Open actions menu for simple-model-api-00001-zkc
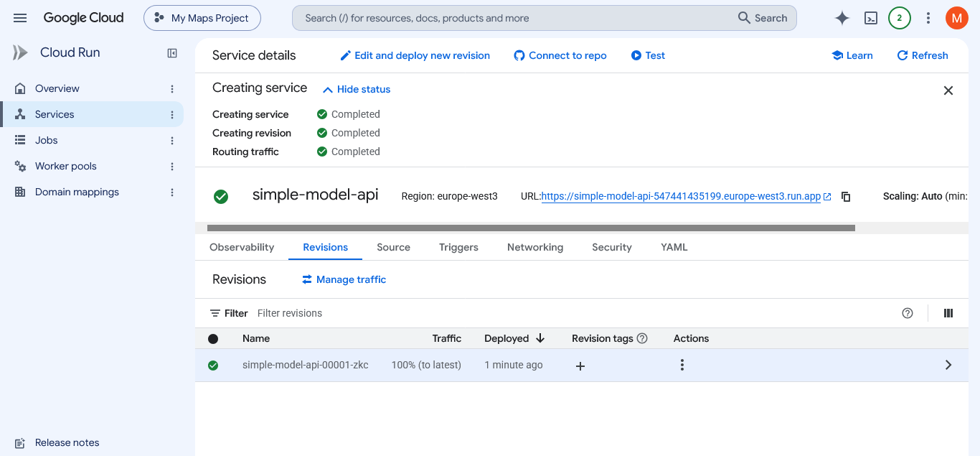Viewport: 980px width, 456px height. 682,365
